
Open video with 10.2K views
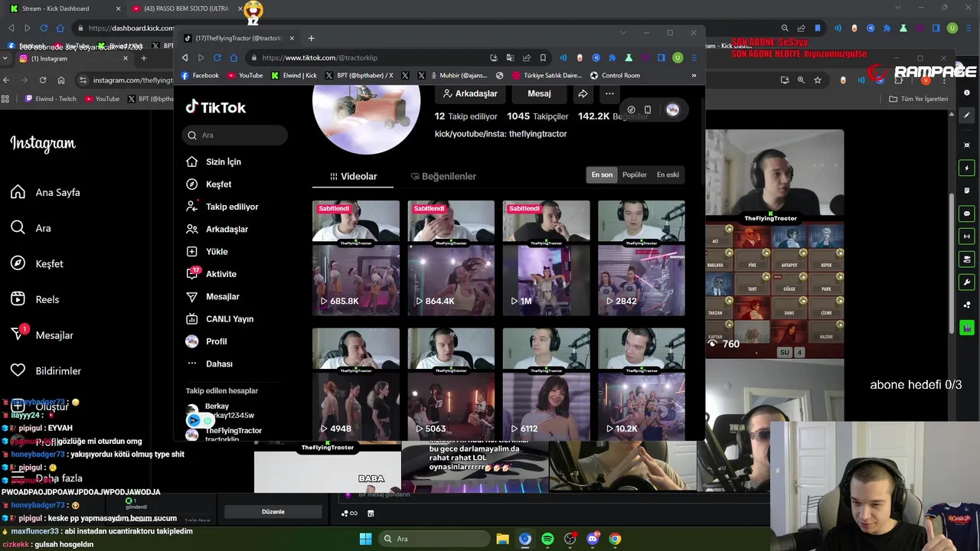642,384
